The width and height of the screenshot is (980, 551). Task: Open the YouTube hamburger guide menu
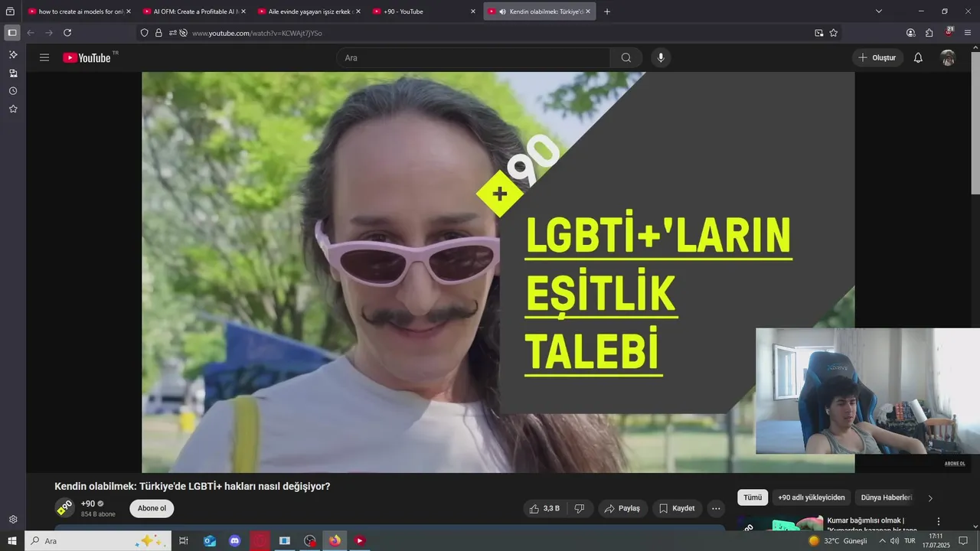(x=44, y=57)
